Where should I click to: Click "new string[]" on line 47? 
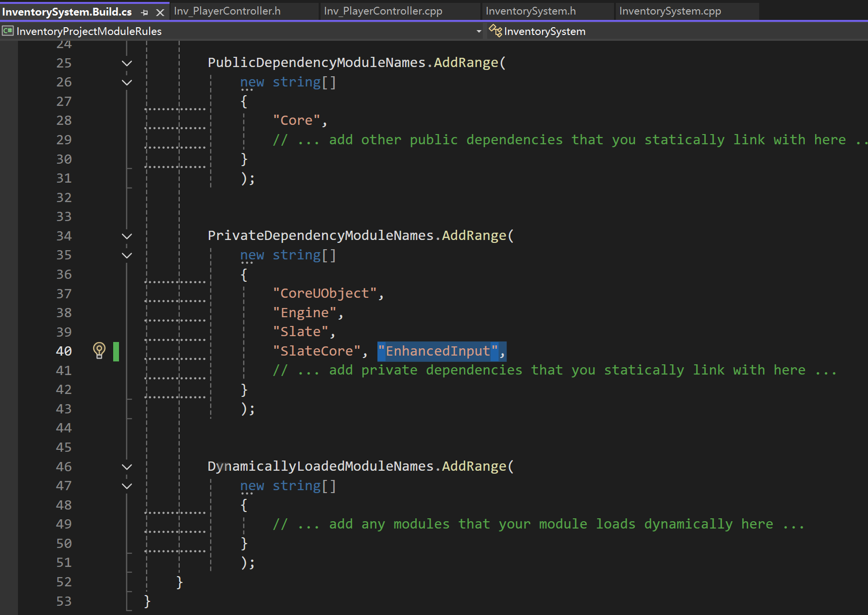tap(288, 486)
